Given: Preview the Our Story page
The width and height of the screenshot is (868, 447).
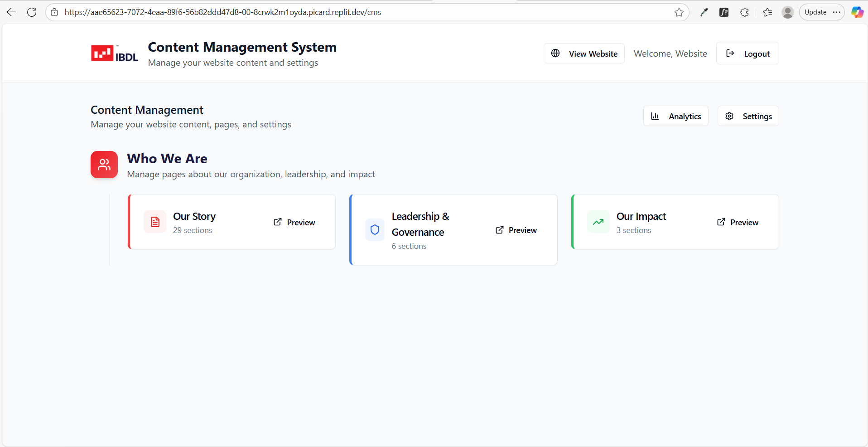Looking at the screenshot, I should coord(294,222).
